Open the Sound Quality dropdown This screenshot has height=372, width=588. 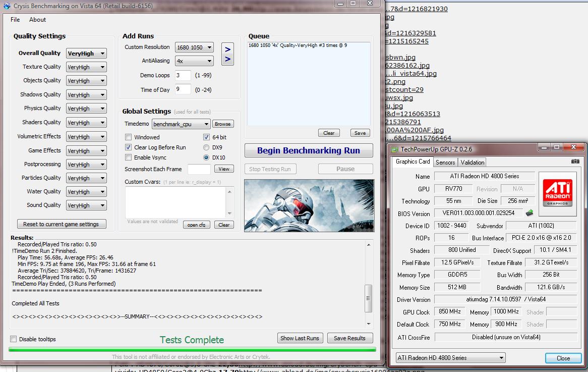86,205
